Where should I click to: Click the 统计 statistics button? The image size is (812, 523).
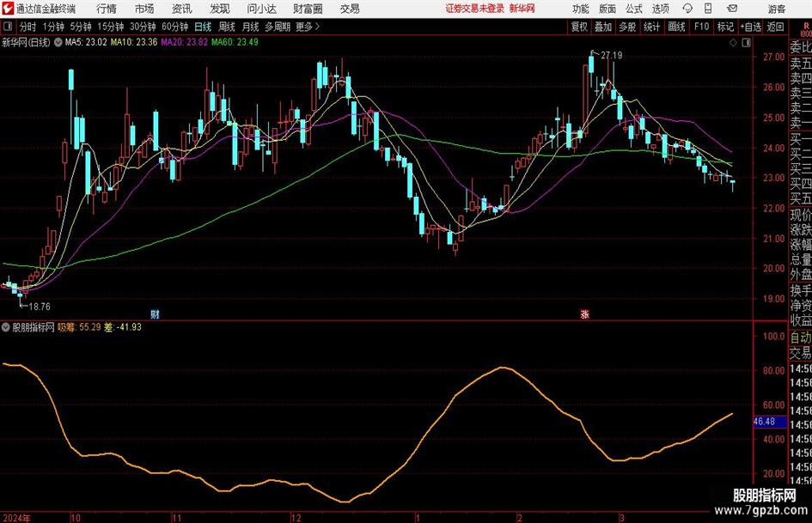click(x=651, y=27)
